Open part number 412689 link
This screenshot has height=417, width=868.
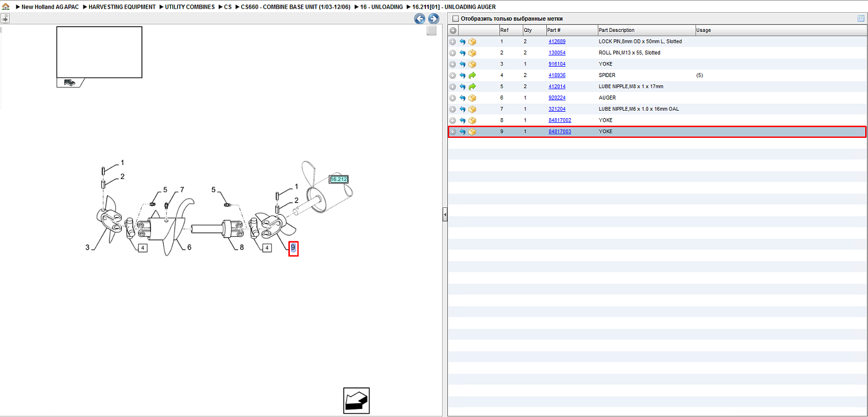click(557, 42)
